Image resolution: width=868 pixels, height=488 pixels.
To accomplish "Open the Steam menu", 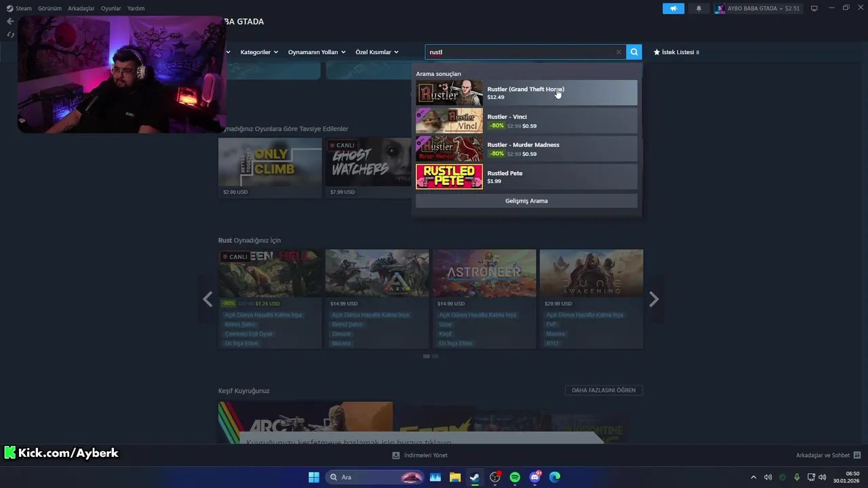I will click(24, 8).
